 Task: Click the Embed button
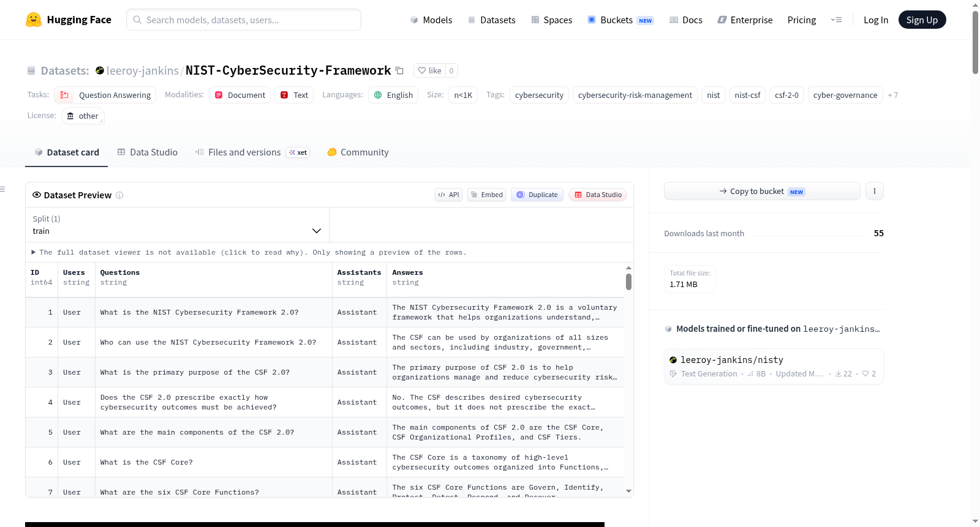click(x=486, y=195)
